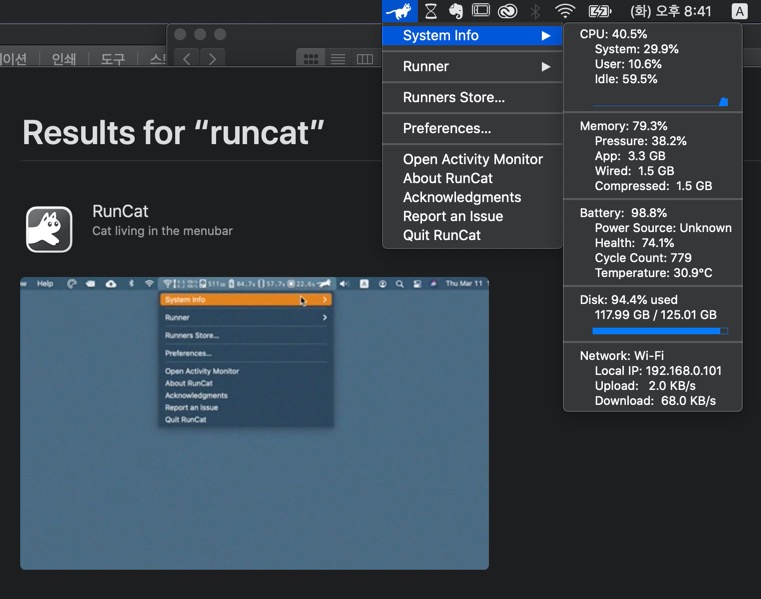Click the date and time clock
This screenshot has height=599, width=761.
coord(670,11)
